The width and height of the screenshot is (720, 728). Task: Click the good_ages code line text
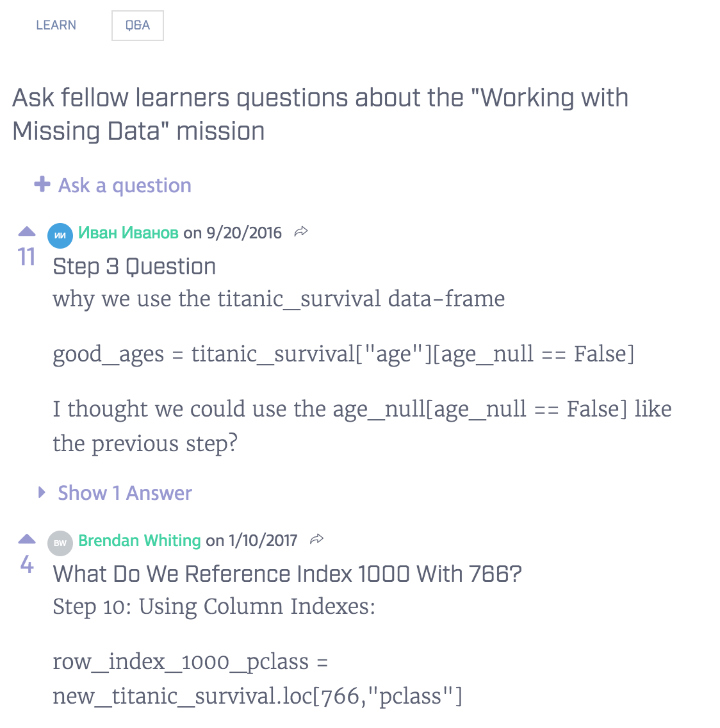point(343,354)
